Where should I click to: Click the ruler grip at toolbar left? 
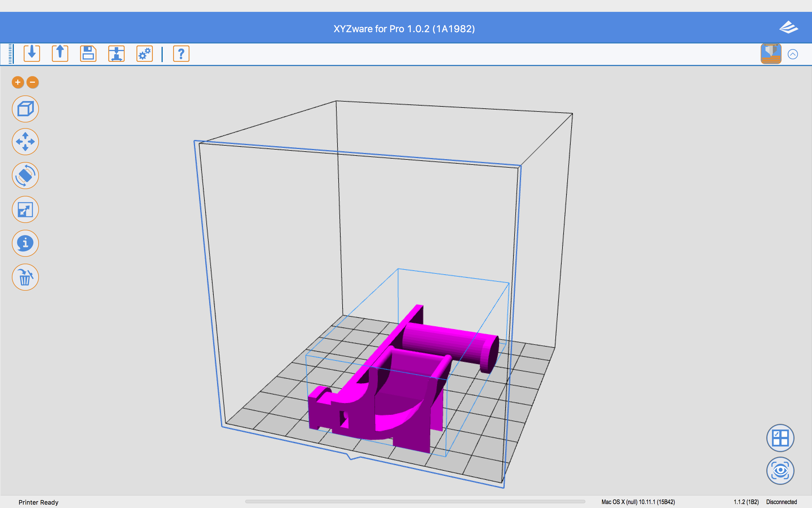(11, 54)
